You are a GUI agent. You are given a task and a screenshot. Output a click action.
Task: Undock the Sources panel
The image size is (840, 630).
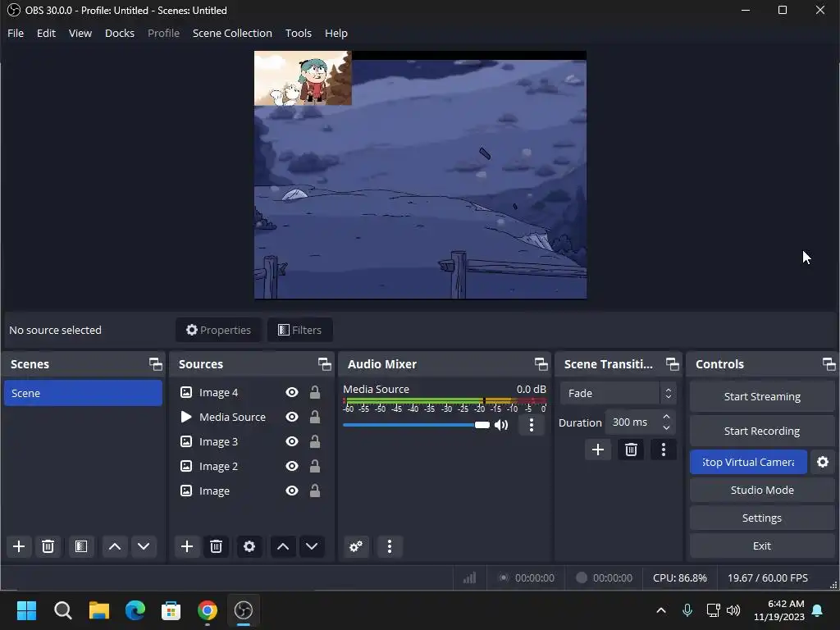tap(325, 364)
